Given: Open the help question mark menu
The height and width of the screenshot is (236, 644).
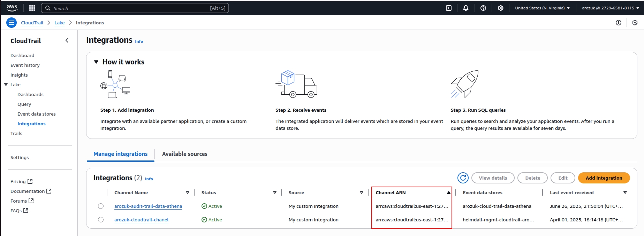Looking at the screenshot, I should [x=483, y=8].
